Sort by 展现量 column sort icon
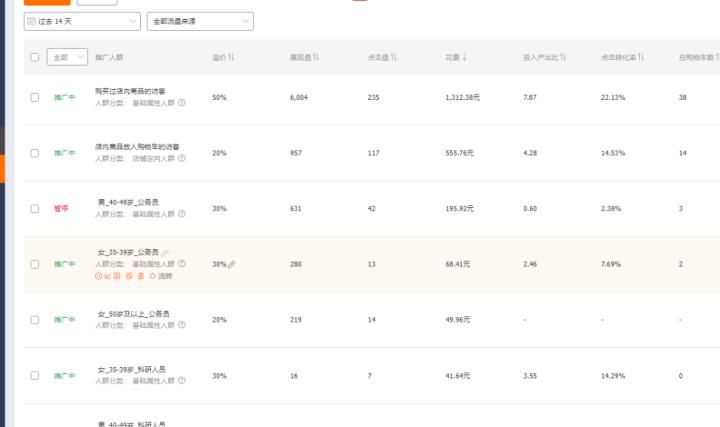The height and width of the screenshot is (427, 720). tap(316, 57)
